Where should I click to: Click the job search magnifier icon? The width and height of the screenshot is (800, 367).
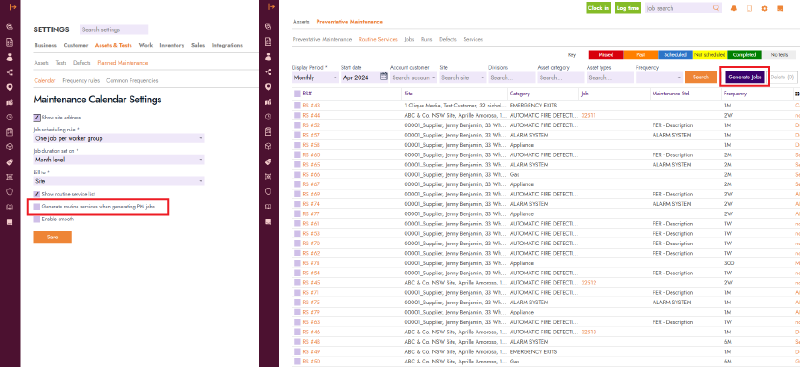click(716, 8)
